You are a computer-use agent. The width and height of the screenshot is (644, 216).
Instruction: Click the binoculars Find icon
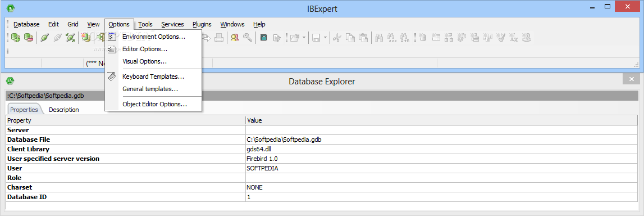point(379,38)
